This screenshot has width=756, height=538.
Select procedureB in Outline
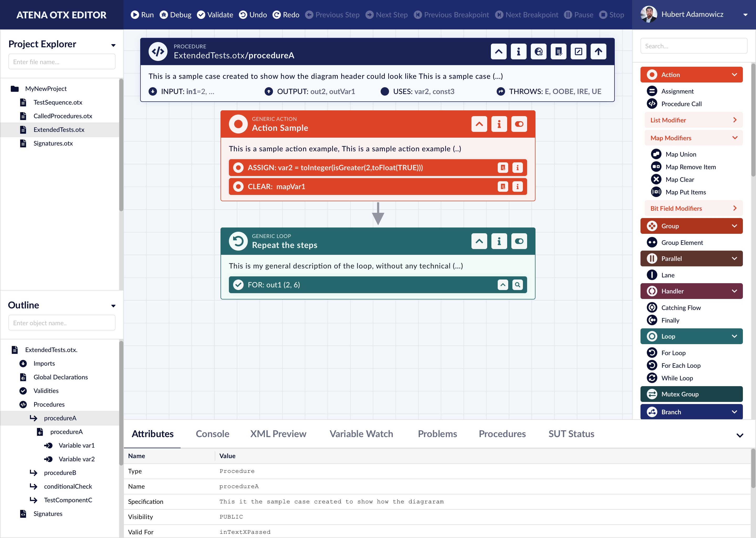click(60, 472)
